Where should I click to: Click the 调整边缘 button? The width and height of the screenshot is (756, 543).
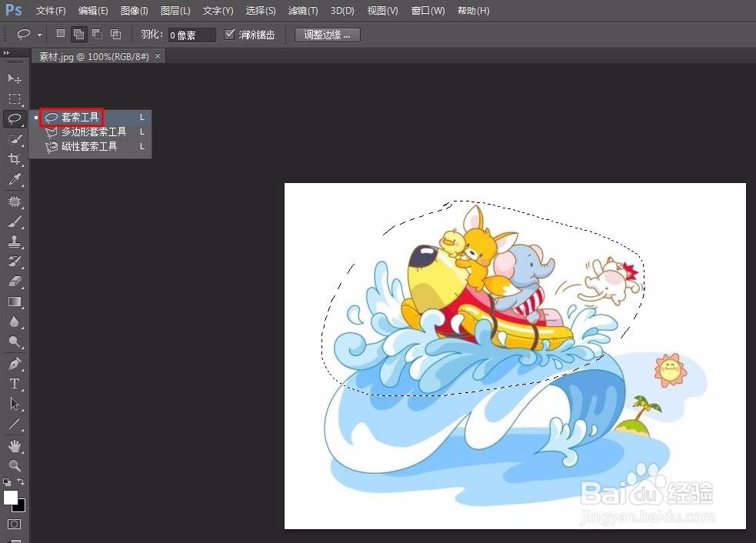(x=328, y=35)
